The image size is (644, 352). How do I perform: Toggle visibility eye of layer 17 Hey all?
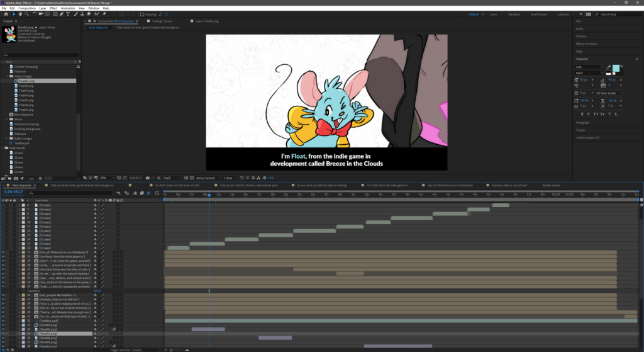click(3, 252)
